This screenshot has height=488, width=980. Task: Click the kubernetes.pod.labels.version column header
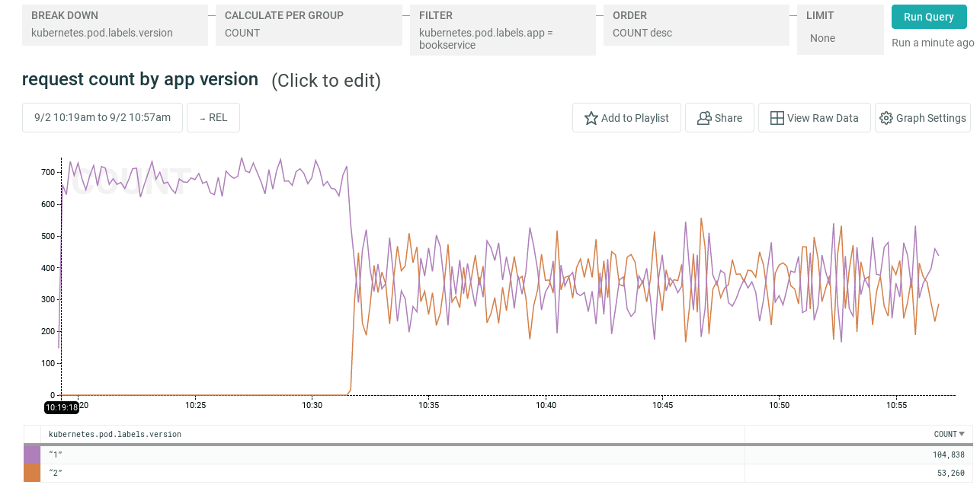115,434
